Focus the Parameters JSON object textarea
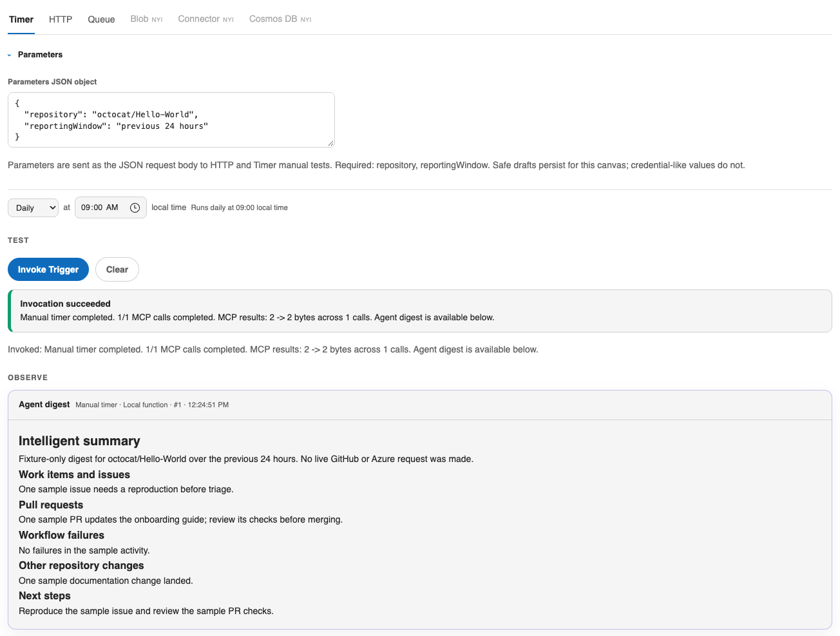Viewport: 840px width, 636px height. click(x=171, y=120)
